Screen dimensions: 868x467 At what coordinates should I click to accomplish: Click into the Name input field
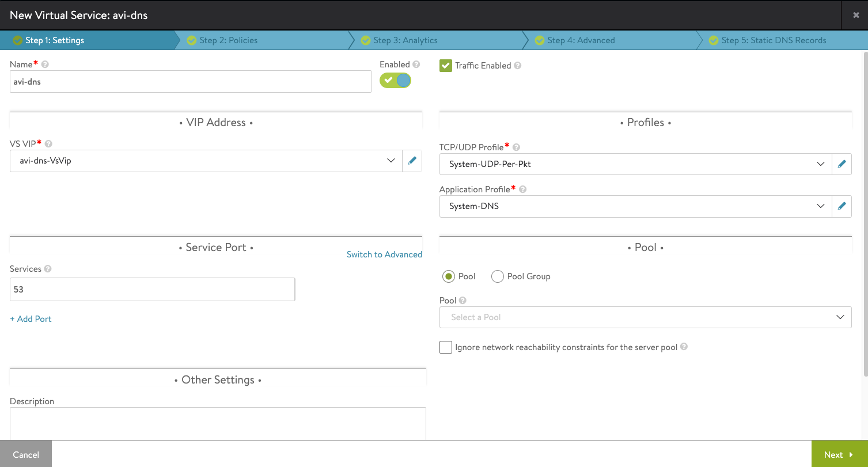(191, 82)
